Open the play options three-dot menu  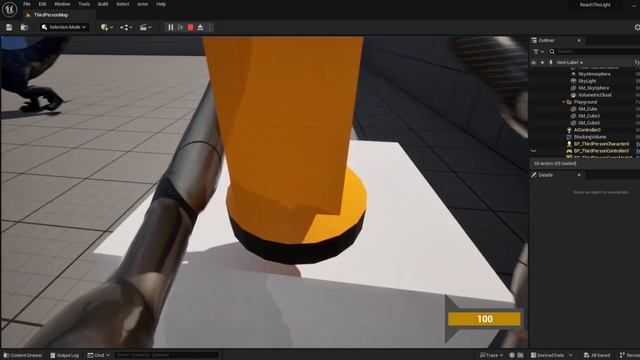click(x=210, y=27)
